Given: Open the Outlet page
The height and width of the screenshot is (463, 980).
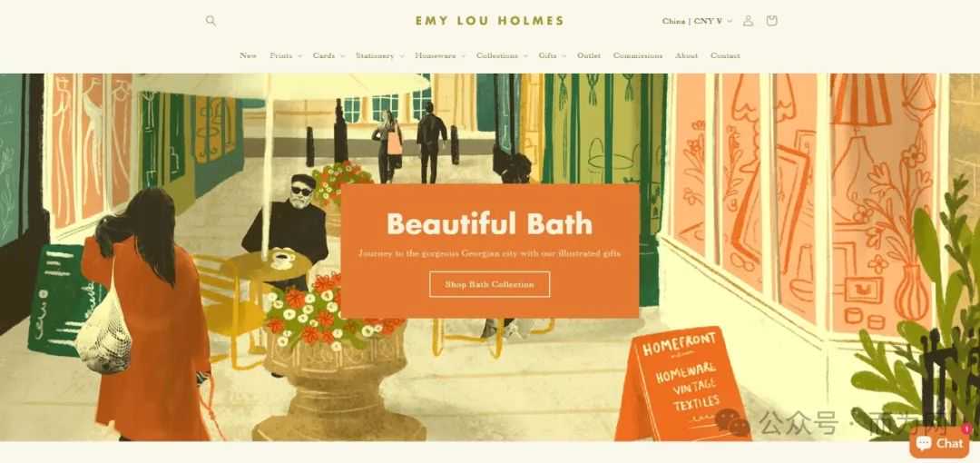Looking at the screenshot, I should click(x=589, y=55).
